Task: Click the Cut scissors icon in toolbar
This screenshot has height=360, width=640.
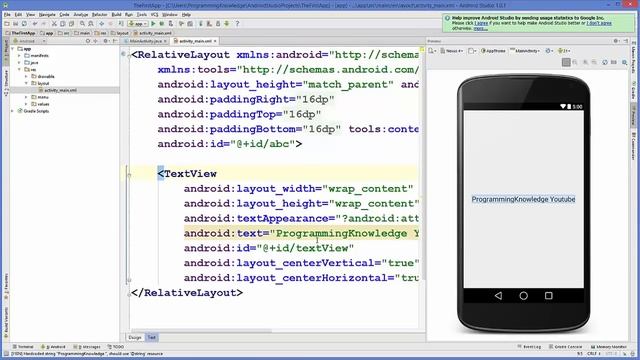Action: point(54,24)
